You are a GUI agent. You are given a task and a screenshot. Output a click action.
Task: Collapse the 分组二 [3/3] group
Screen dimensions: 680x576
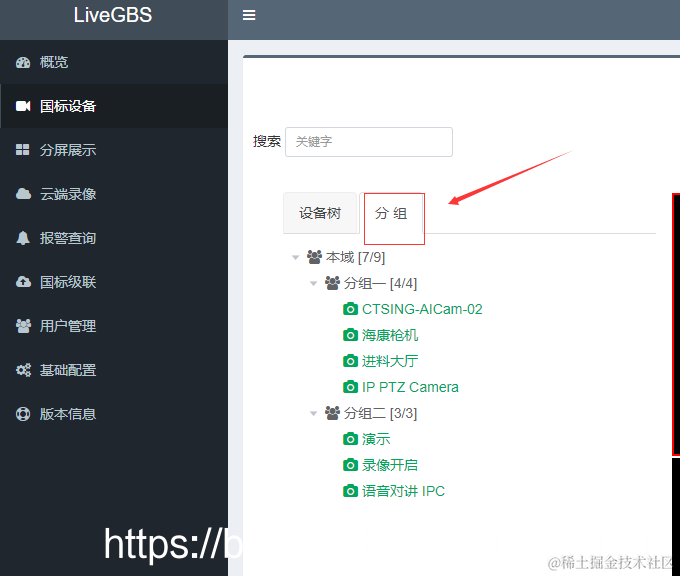pyautogui.click(x=314, y=414)
